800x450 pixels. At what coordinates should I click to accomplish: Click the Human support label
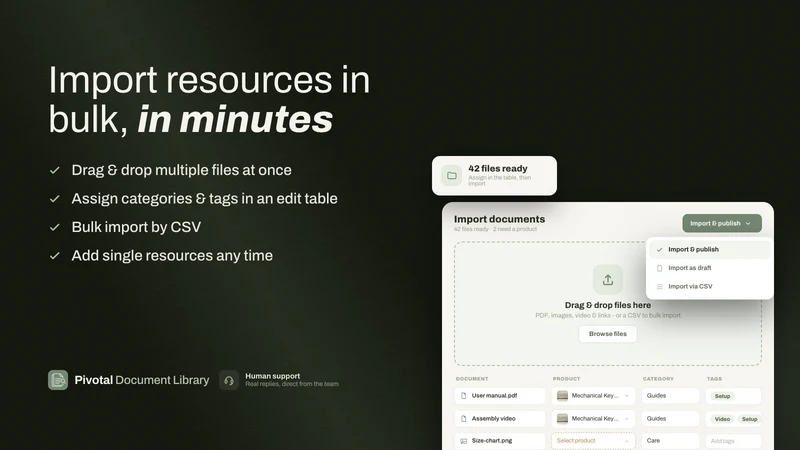[x=272, y=376]
